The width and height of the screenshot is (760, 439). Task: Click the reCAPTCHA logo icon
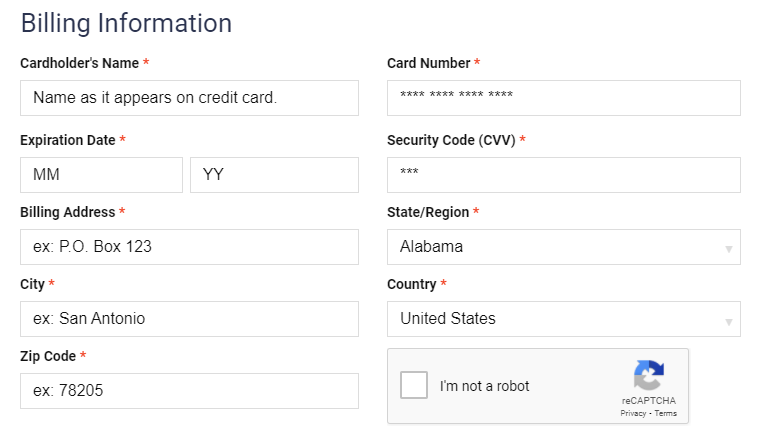[x=648, y=375]
